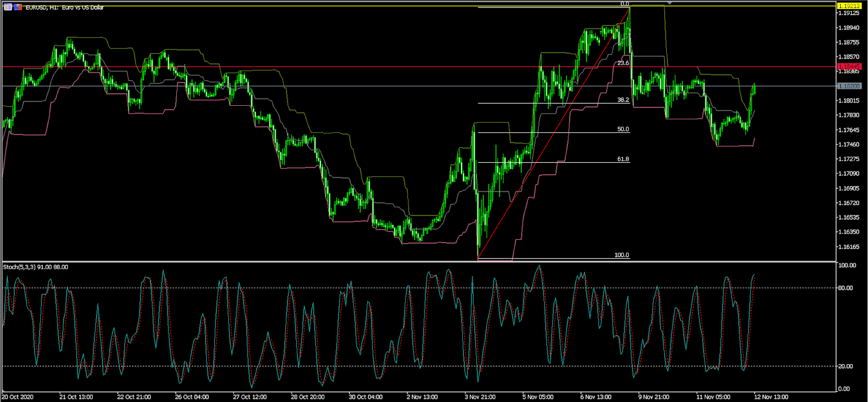Image resolution: width=868 pixels, height=402 pixels.
Task: Click the 12 Nov 13:00 time label
Action: tap(770, 396)
